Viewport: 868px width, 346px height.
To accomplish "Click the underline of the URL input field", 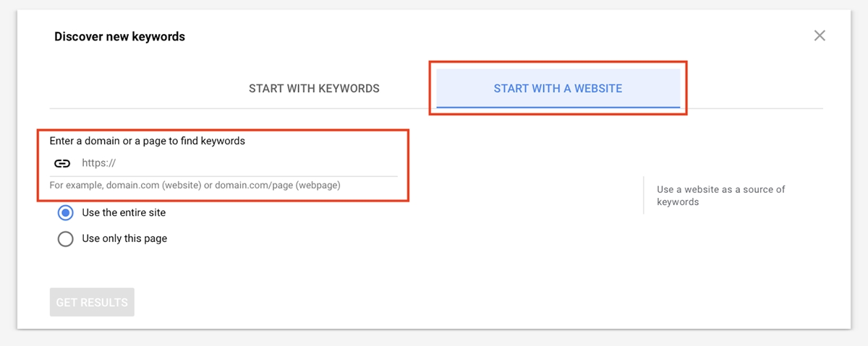I will (x=224, y=176).
